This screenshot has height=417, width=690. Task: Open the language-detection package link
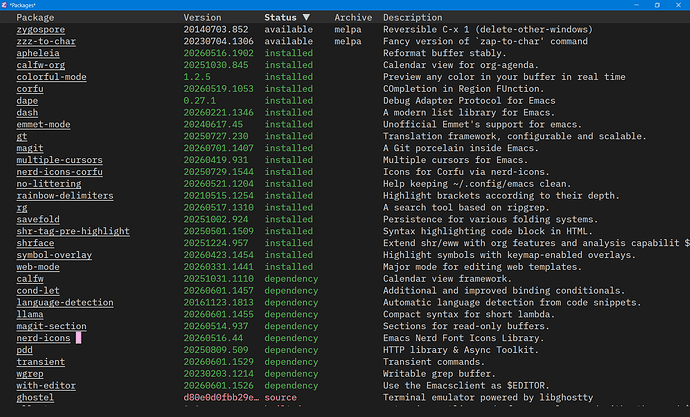[65, 303]
